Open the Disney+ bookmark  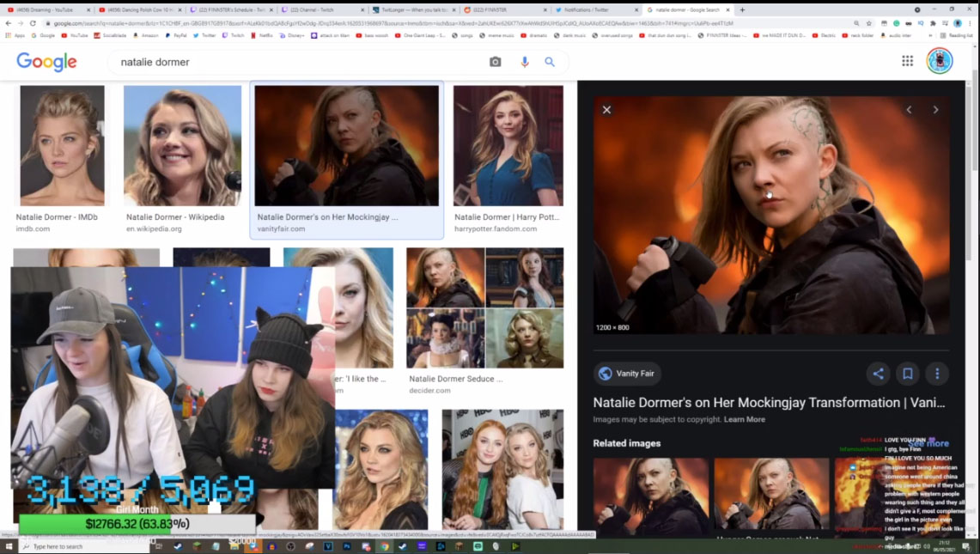[292, 35]
